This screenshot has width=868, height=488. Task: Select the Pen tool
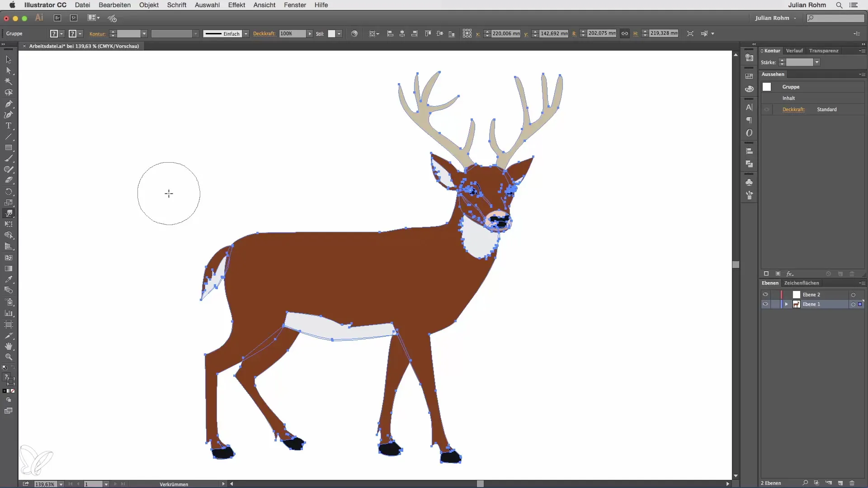(9, 103)
